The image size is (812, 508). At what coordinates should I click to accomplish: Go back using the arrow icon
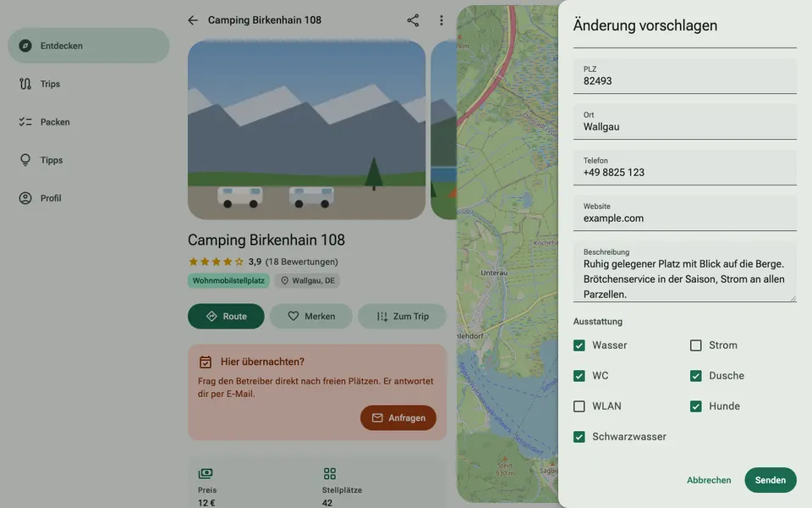pyautogui.click(x=193, y=20)
